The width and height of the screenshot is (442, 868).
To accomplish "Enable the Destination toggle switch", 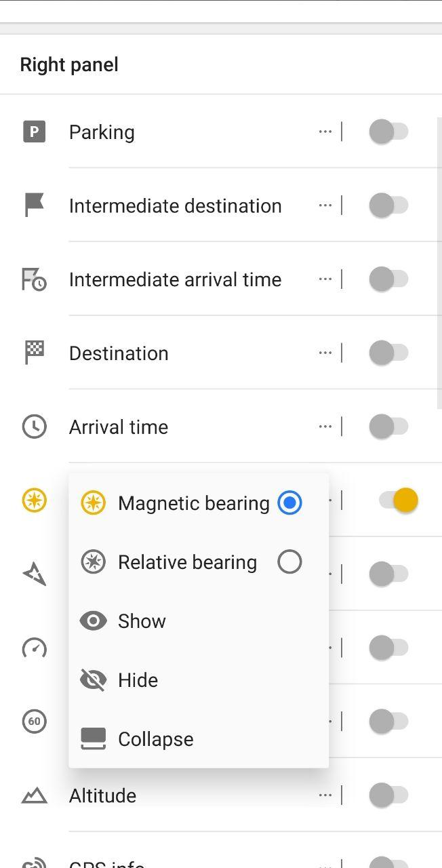I will coord(388,353).
